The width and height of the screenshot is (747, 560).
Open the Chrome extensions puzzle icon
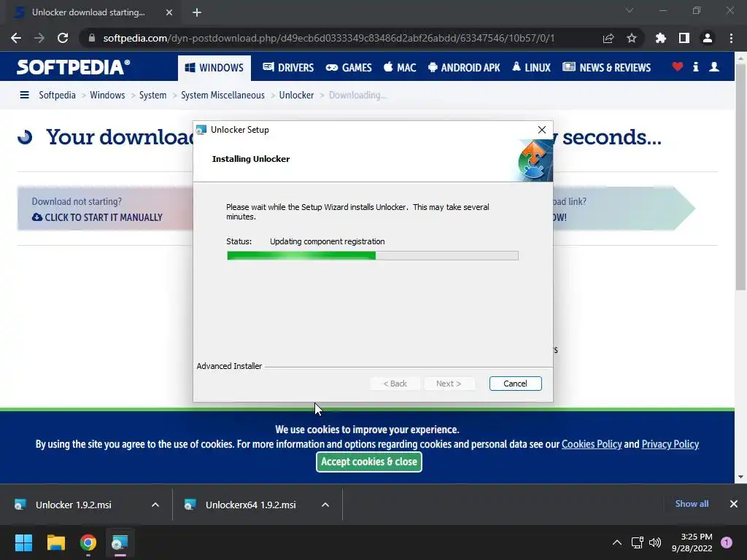[660, 38]
